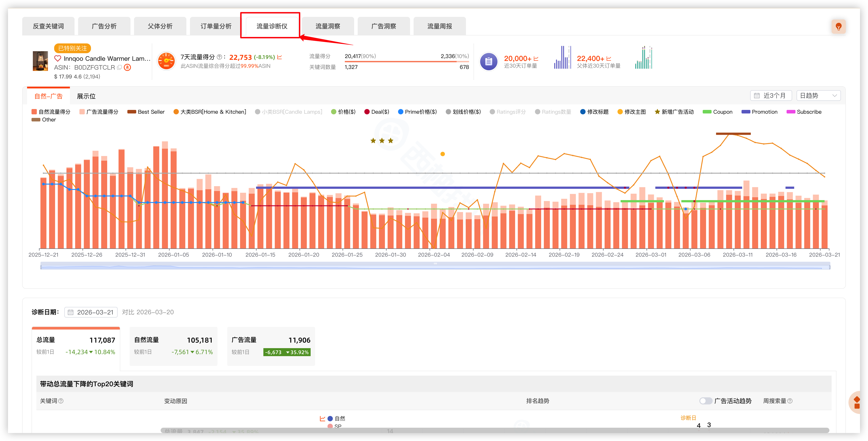
Task: Select the 自然流量 summary card
Action: pos(173,346)
